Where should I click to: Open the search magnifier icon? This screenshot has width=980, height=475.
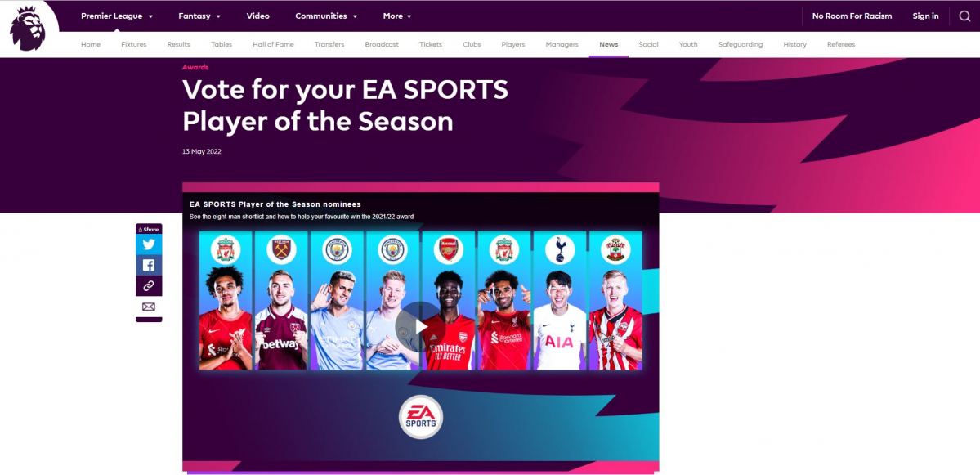tap(965, 16)
